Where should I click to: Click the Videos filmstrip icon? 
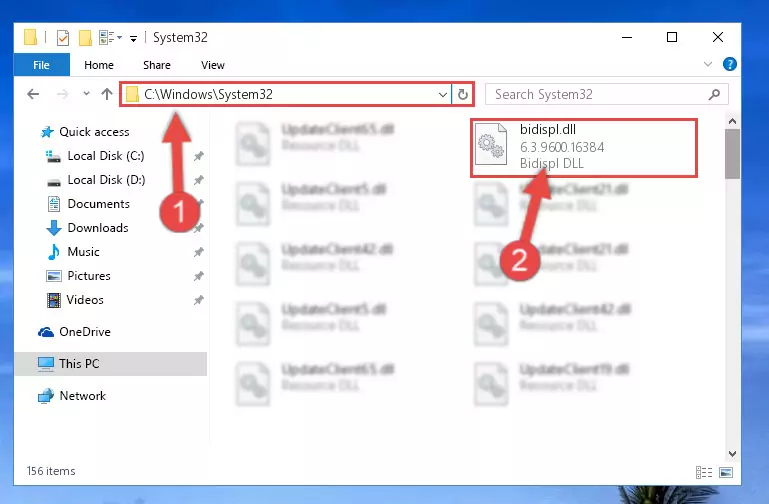tap(53, 300)
